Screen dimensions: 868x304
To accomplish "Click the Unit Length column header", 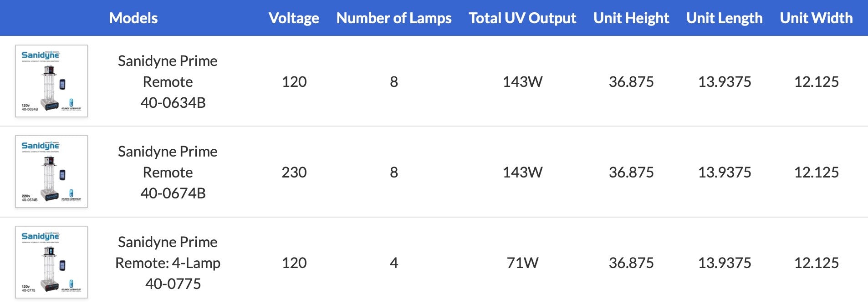I will click(724, 18).
